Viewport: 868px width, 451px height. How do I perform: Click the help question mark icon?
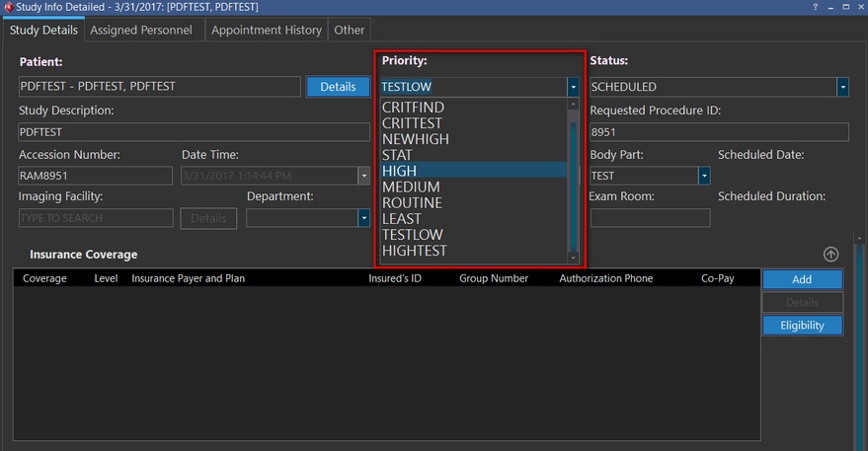(x=815, y=7)
